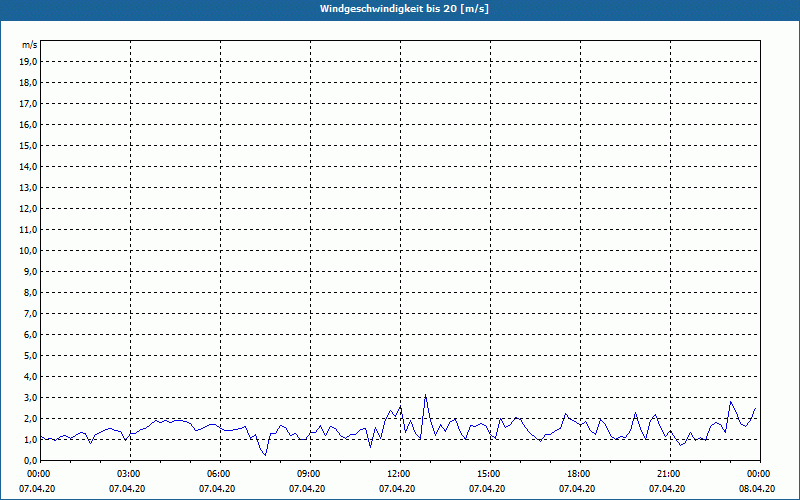This screenshot has width=800, height=500.
Task: Select the "03:00" time label
Action: 128,474
